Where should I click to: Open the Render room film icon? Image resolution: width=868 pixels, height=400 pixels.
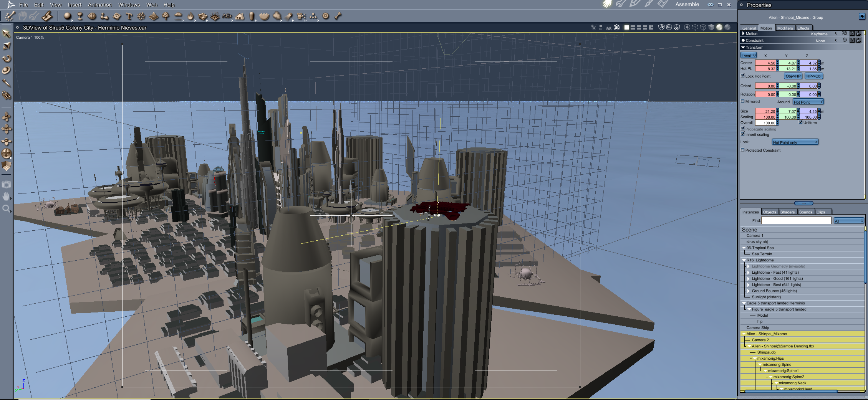pos(663,4)
